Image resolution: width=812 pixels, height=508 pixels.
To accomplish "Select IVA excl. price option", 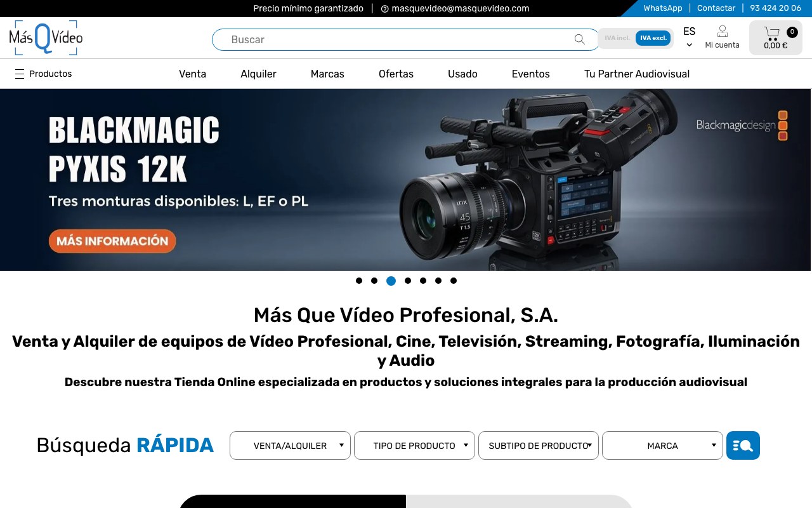I will [653, 38].
